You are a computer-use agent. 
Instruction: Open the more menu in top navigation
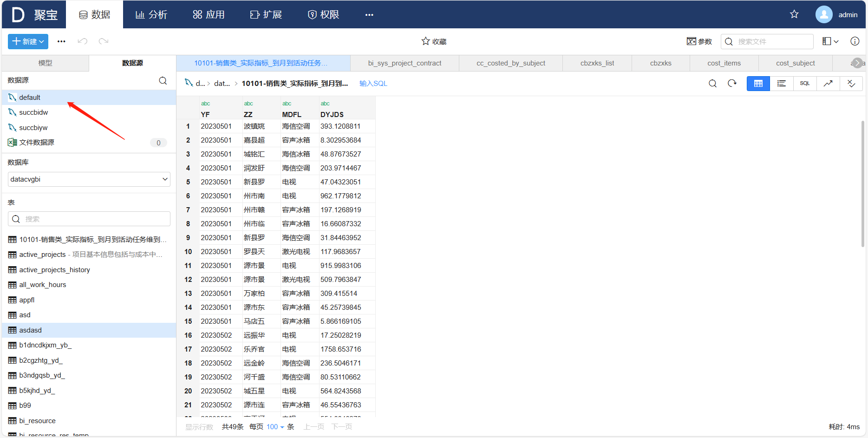click(369, 15)
